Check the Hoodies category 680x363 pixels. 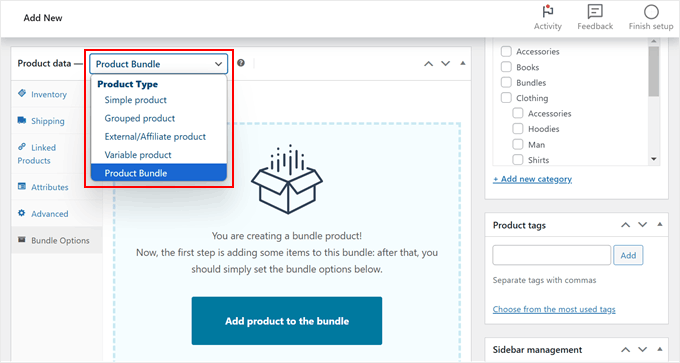click(x=518, y=129)
